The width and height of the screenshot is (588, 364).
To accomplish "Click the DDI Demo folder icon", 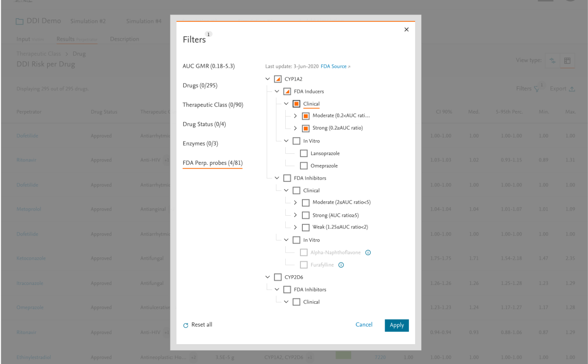I will (x=19, y=21).
